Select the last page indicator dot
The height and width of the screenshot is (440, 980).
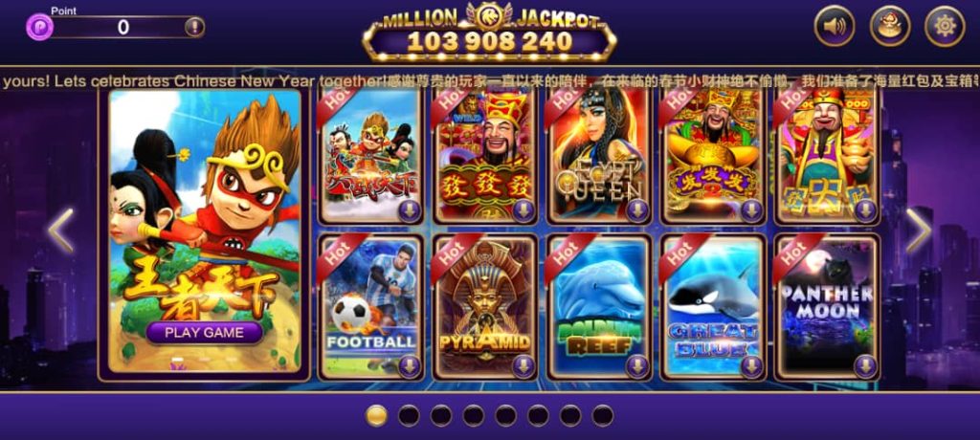(x=603, y=416)
